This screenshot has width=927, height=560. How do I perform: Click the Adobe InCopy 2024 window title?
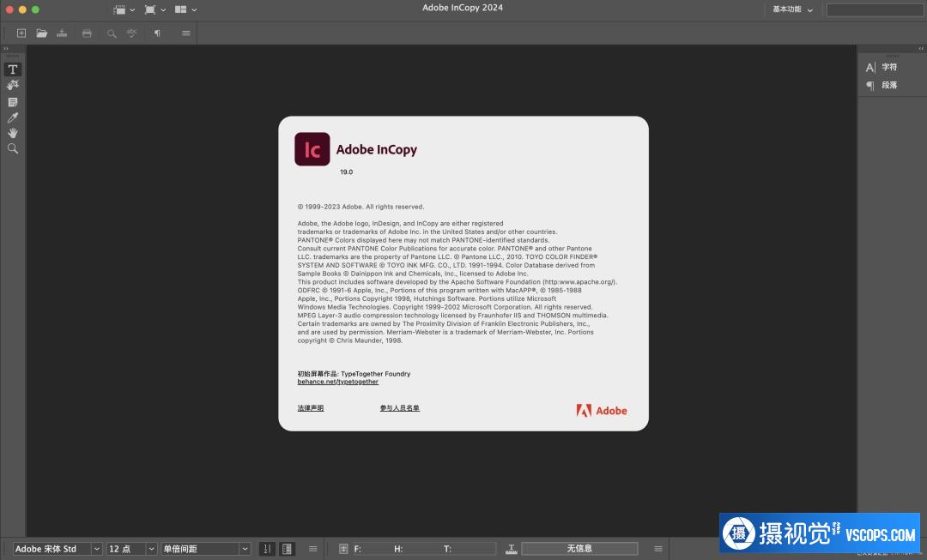(x=463, y=8)
